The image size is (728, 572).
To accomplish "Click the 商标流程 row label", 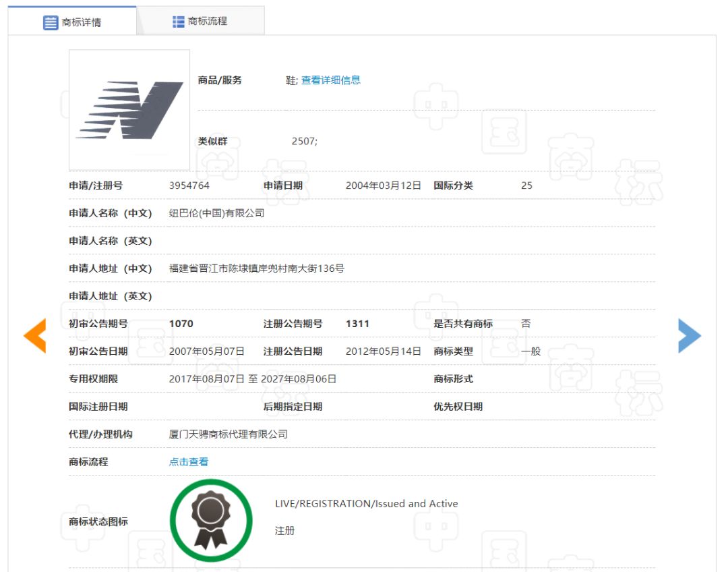I will pyautogui.click(x=88, y=462).
